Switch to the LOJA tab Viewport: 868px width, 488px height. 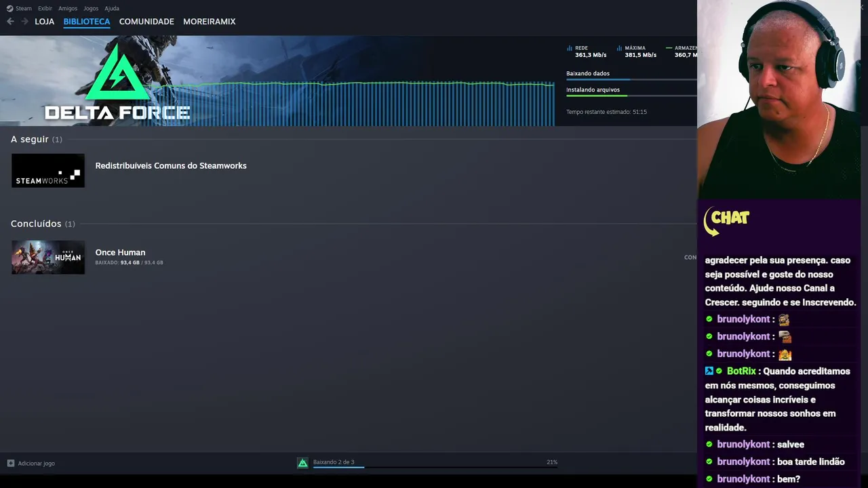45,22
